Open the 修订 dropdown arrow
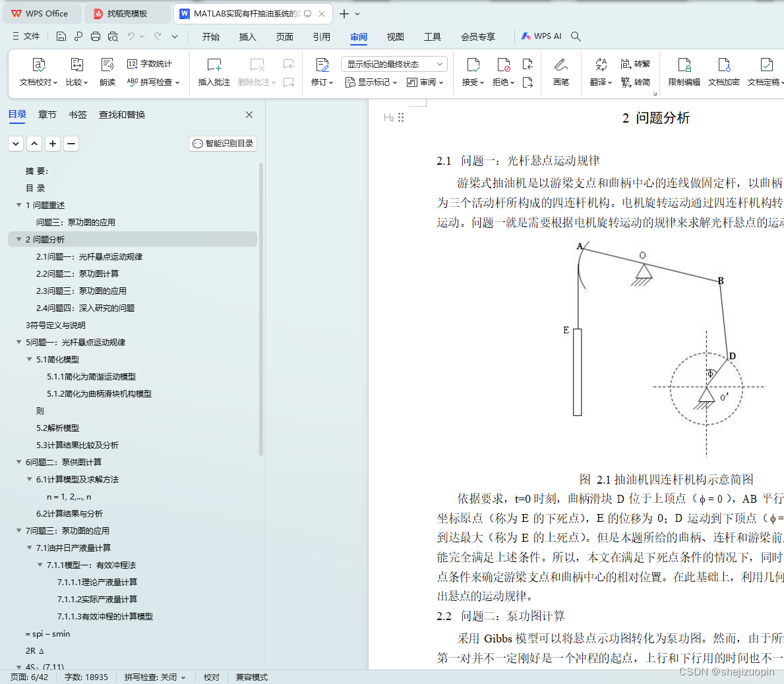 coord(331,82)
